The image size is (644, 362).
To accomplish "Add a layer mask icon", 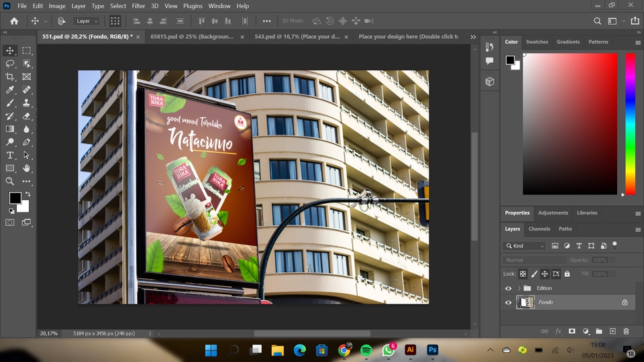I will 572,331.
